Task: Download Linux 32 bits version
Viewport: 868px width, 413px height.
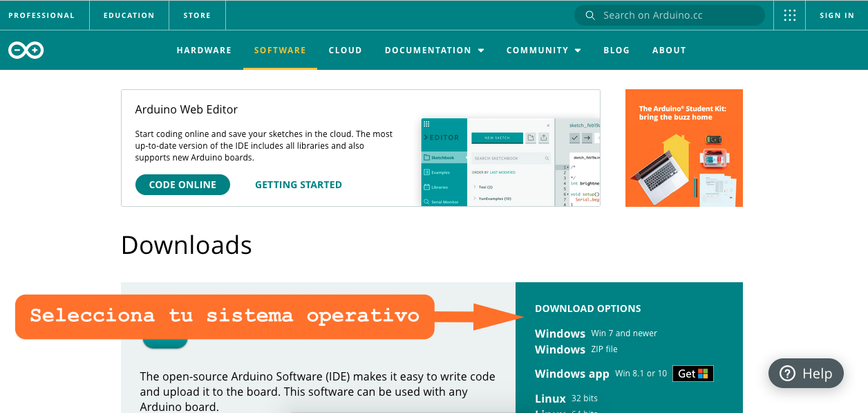Action: point(566,398)
